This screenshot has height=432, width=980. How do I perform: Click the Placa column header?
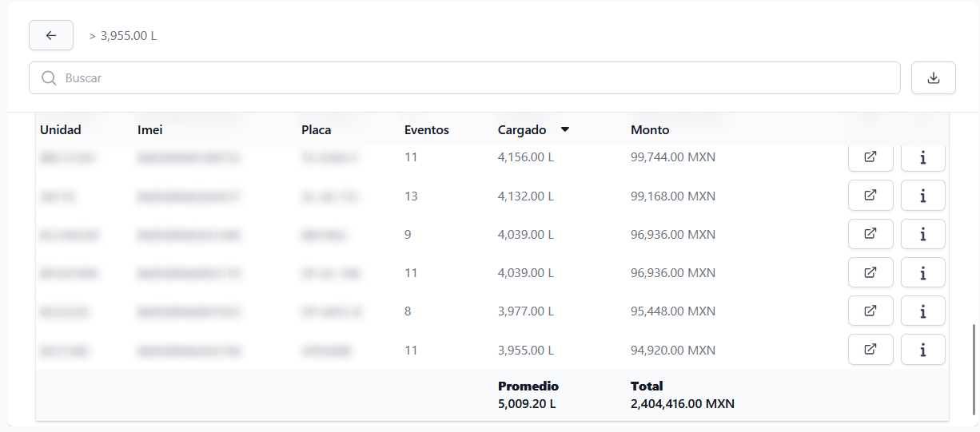pyautogui.click(x=316, y=129)
